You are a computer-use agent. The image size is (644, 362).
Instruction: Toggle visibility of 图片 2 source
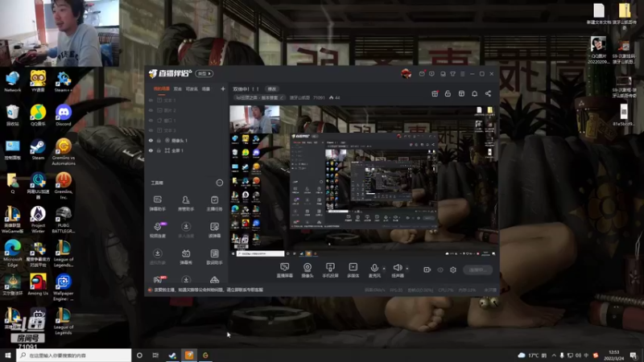coord(151,110)
